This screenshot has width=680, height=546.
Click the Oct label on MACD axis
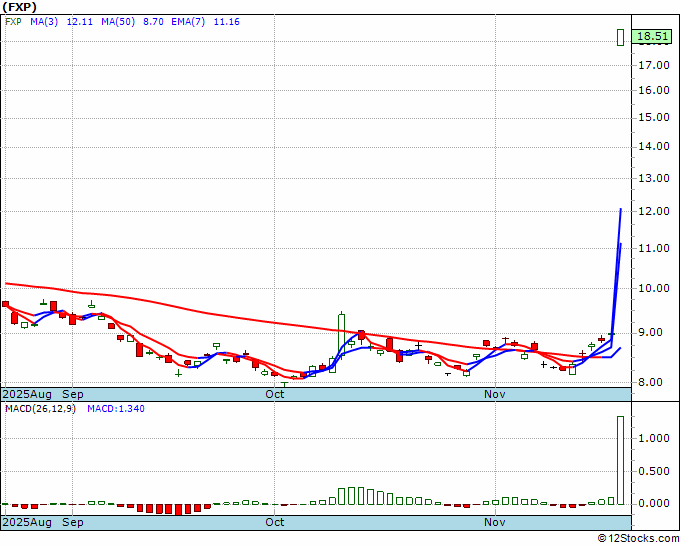275,522
